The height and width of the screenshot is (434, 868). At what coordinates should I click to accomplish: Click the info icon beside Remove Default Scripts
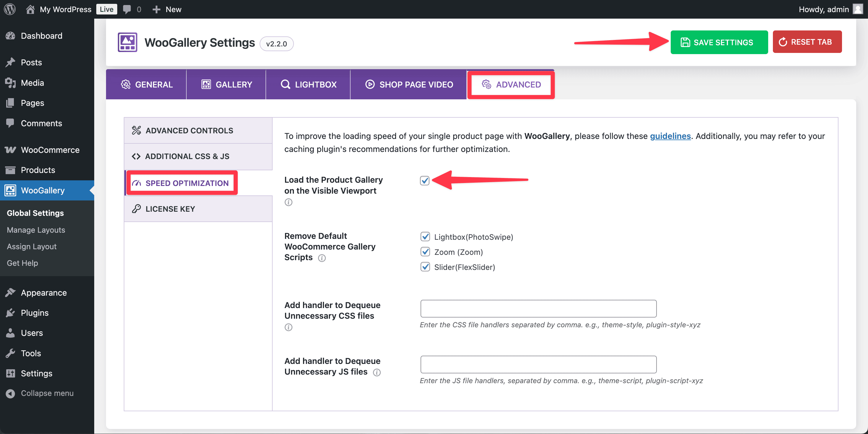[322, 258]
